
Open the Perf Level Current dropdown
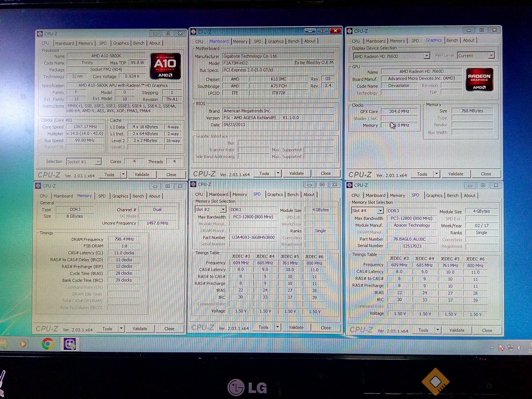(x=491, y=56)
